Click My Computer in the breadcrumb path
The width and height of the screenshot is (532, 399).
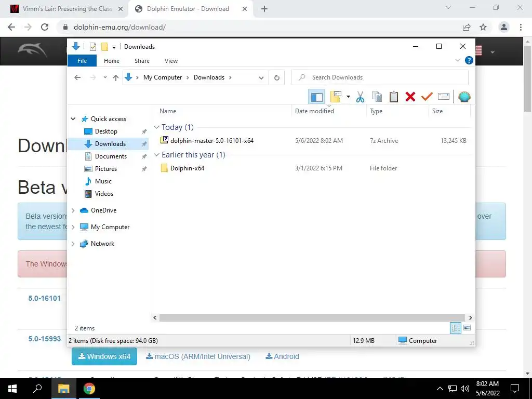163,77
